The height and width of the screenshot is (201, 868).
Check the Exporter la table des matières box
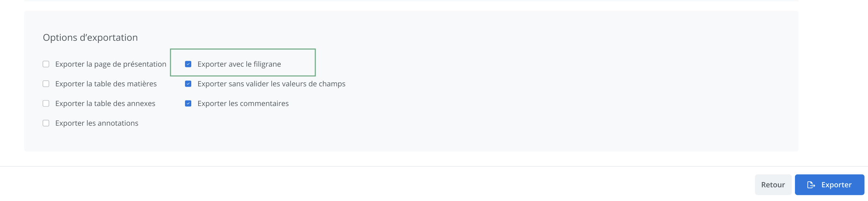(46, 84)
